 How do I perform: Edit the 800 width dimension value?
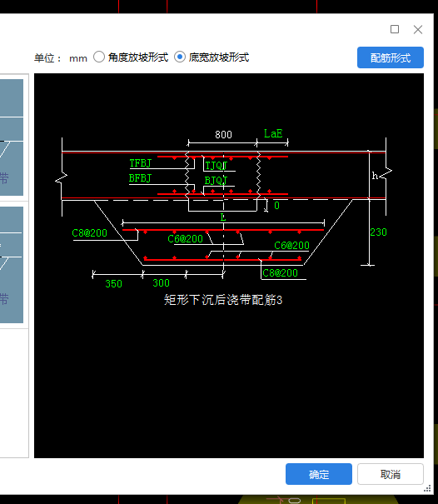point(223,134)
